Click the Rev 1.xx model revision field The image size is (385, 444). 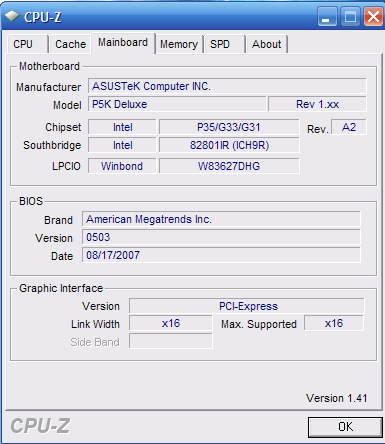[x=317, y=104]
